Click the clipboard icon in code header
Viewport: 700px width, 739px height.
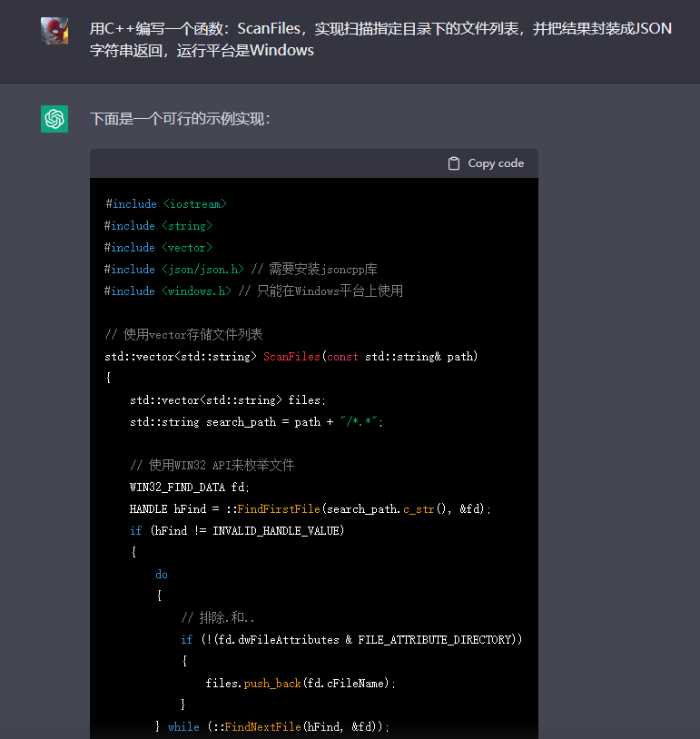(x=454, y=163)
